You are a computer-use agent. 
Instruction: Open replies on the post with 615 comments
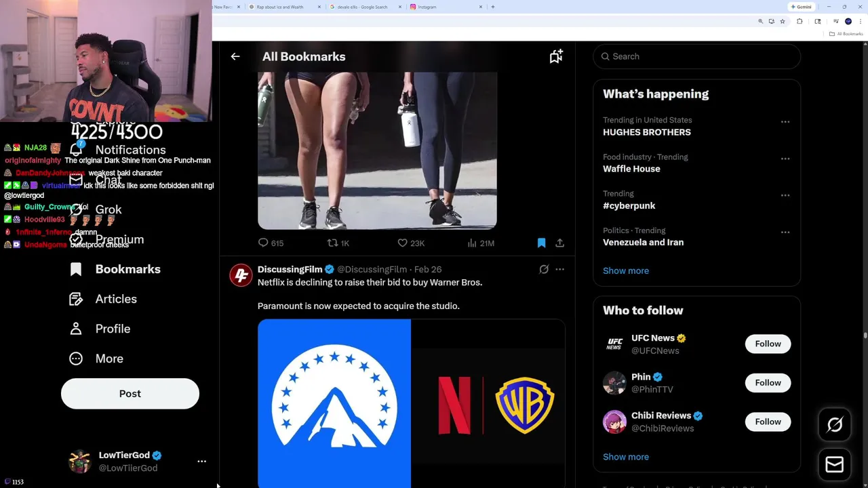click(x=271, y=243)
